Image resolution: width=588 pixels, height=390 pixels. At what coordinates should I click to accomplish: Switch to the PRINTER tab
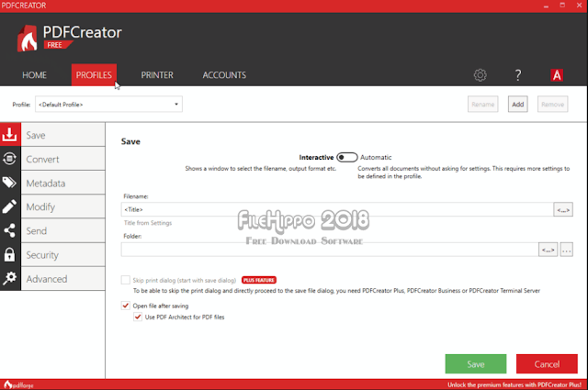coord(157,75)
